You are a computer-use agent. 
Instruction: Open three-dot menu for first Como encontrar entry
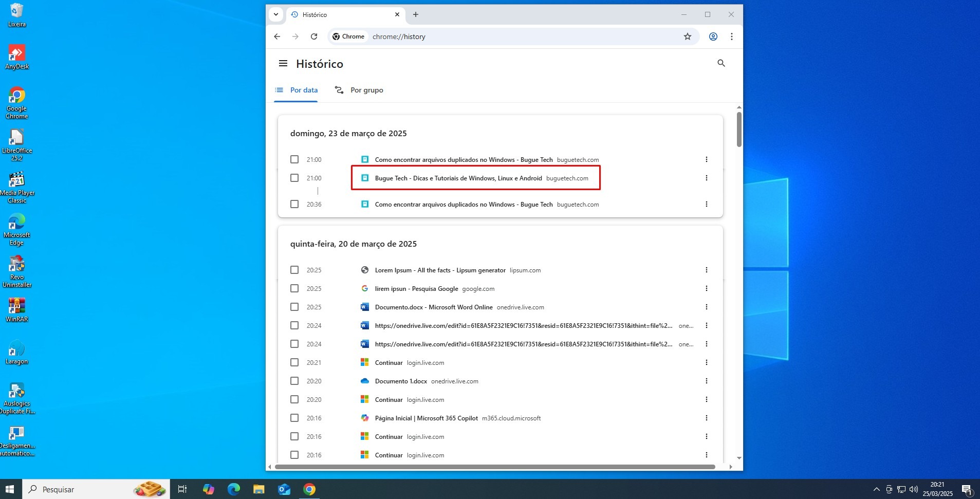point(707,159)
